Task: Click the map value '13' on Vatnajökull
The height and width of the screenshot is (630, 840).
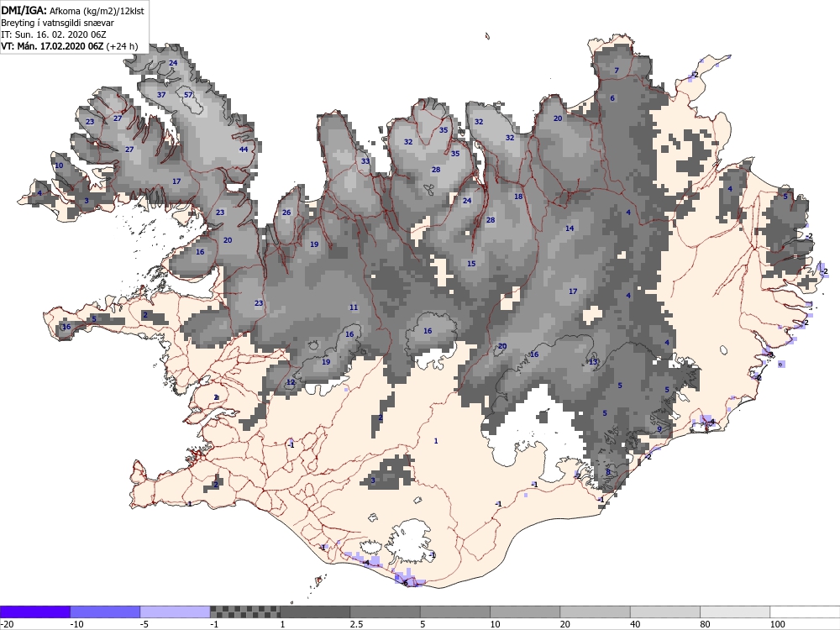Action: [x=593, y=362]
